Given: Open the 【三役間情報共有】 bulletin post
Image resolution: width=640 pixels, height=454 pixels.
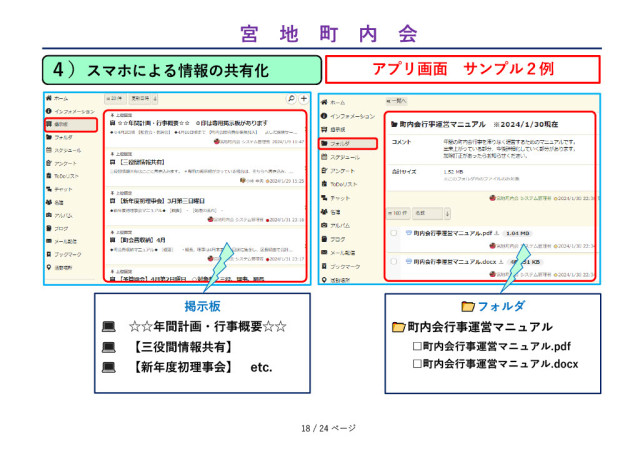Looking at the screenshot, I should 142,160.
